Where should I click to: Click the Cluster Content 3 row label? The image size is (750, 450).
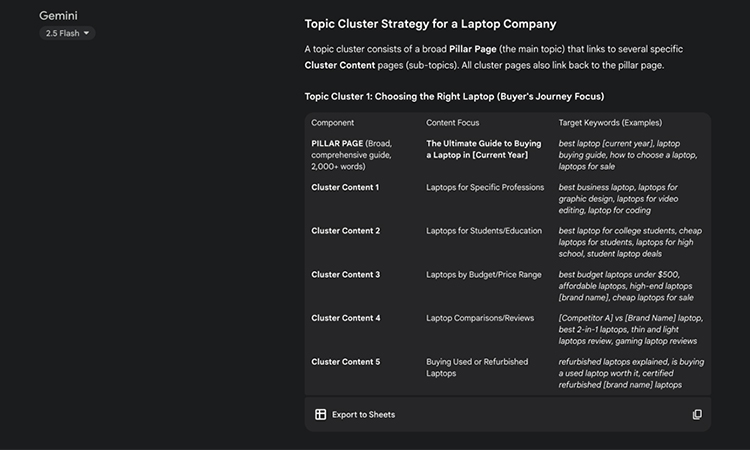coord(346,274)
